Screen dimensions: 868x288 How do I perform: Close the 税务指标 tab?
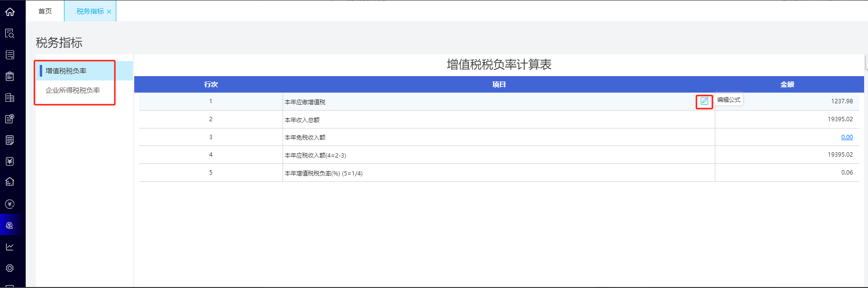109,12
